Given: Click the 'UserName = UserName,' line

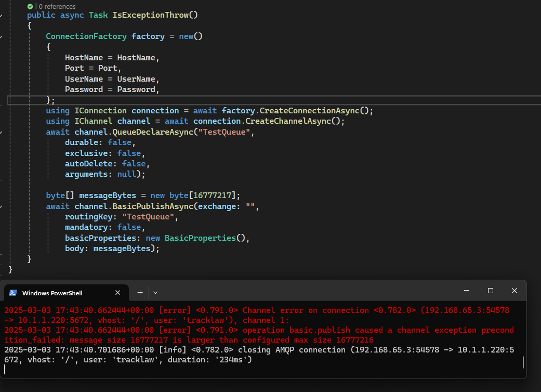Looking at the screenshot, I should 112,79.
